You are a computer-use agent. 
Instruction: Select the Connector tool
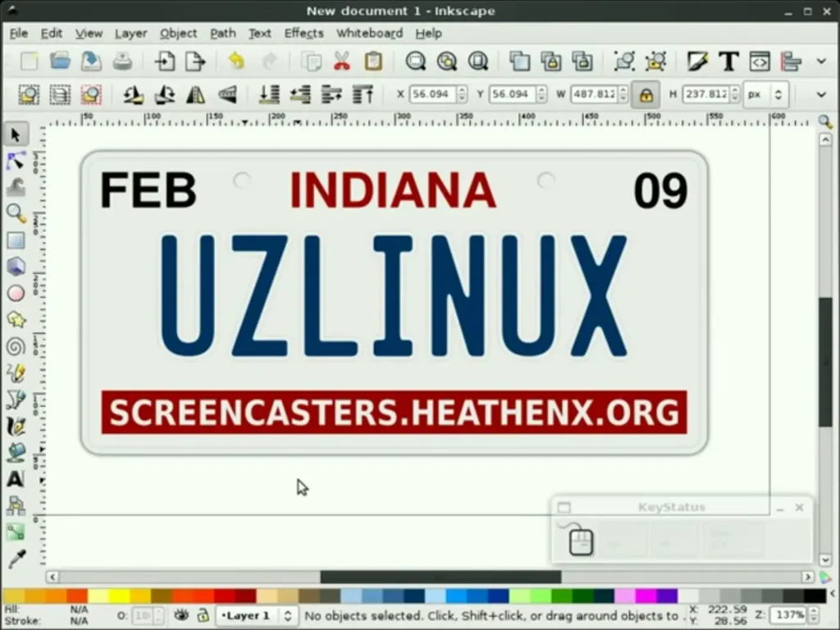16,505
